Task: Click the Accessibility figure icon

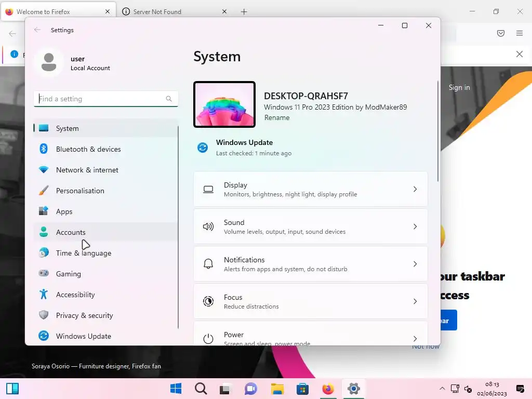Action: (x=44, y=294)
